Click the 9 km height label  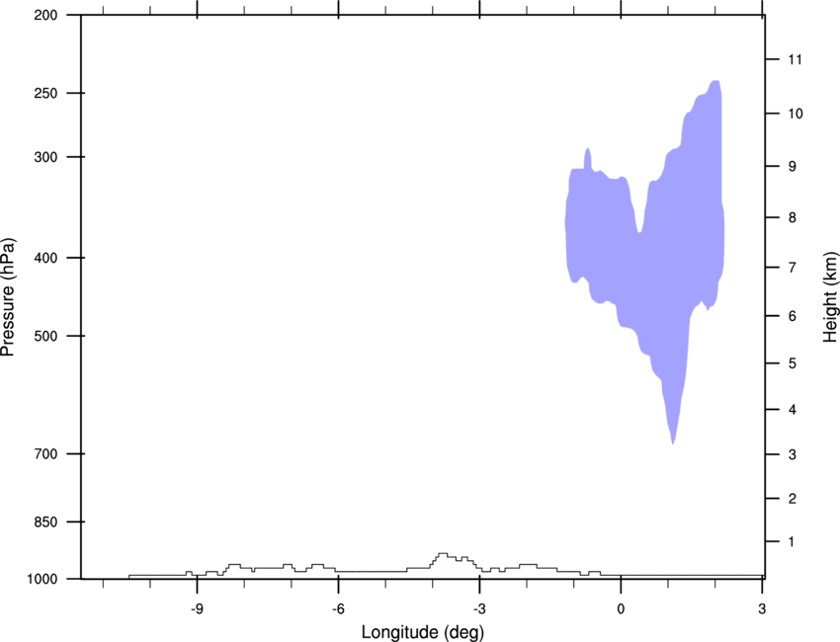(x=793, y=167)
